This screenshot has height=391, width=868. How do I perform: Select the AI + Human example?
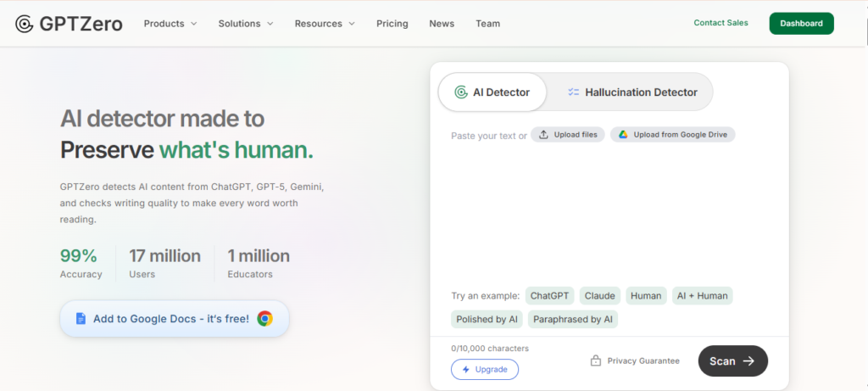[x=703, y=296]
